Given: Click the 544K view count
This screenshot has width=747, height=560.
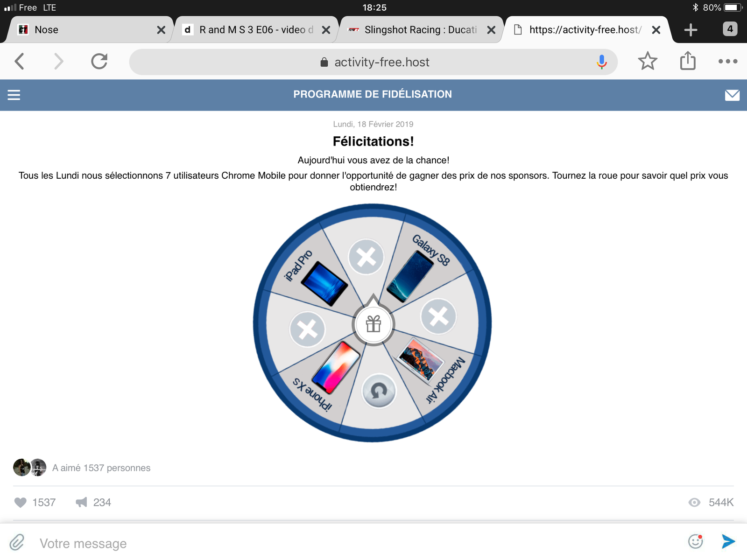Looking at the screenshot, I should coord(721,503).
